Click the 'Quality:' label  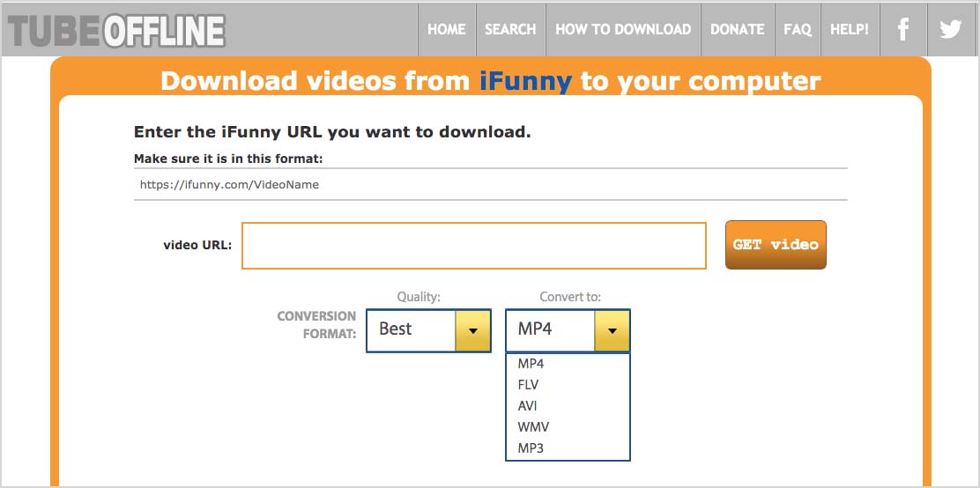pyautogui.click(x=419, y=298)
